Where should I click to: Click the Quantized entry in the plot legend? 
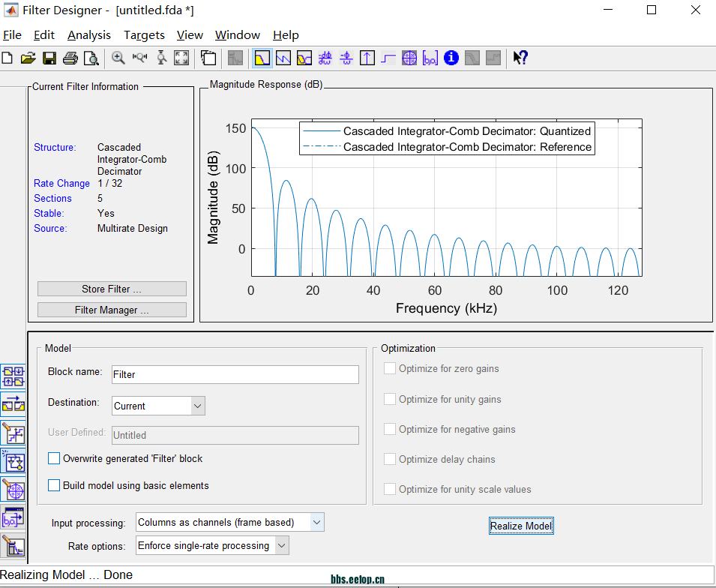(448, 131)
